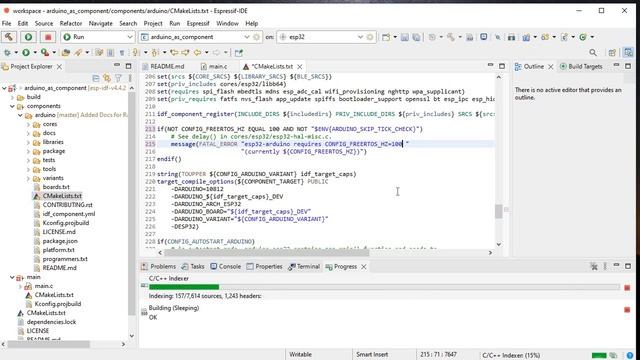Click the Collapse All icon in Project Explorer
The width and height of the screenshot is (640, 360).
coord(96,78)
